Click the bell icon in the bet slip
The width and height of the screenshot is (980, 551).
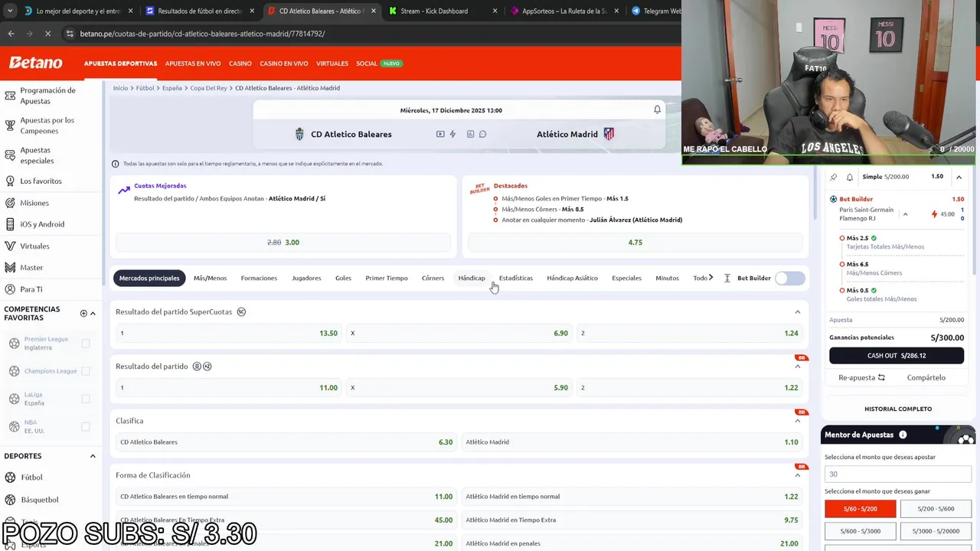(849, 177)
